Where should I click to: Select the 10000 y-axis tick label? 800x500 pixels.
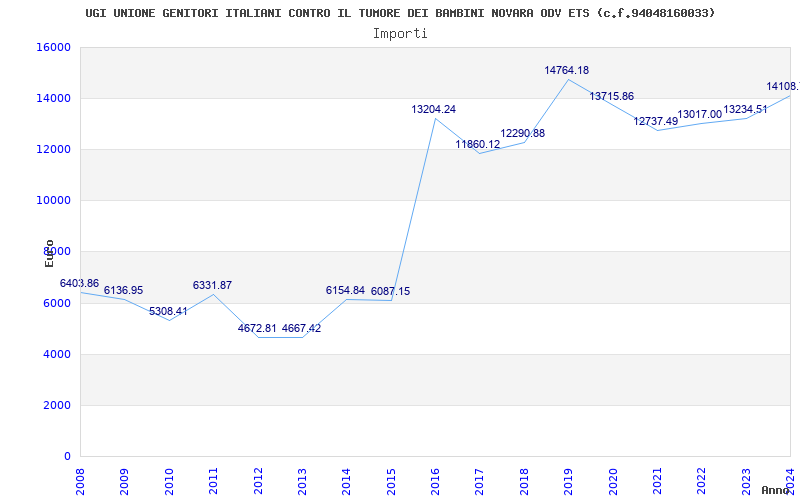(53, 200)
